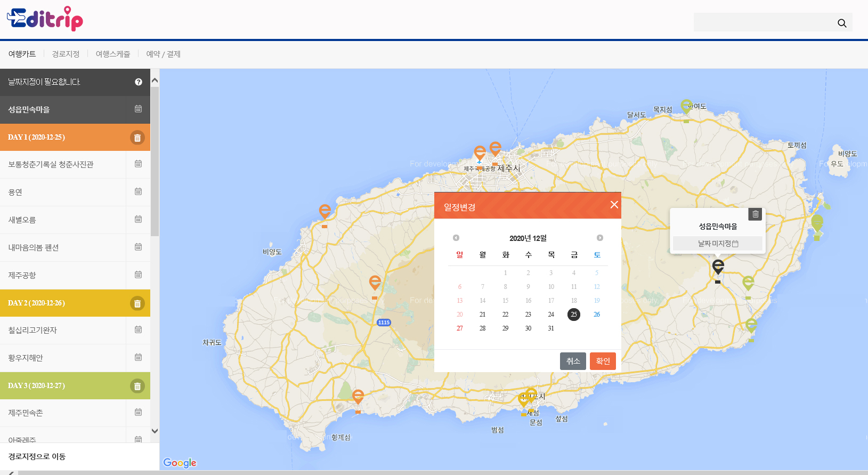
Task: Delete DAY 3 with trash icon
Action: pyautogui.click(x=137, y=386)
